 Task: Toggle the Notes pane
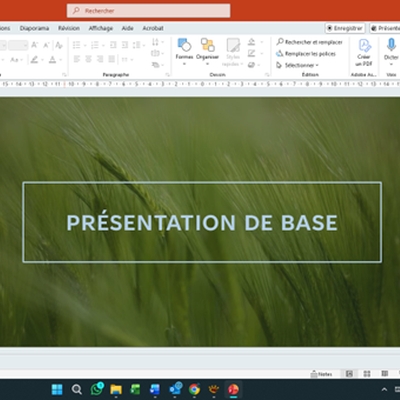(x=321, y=374)
